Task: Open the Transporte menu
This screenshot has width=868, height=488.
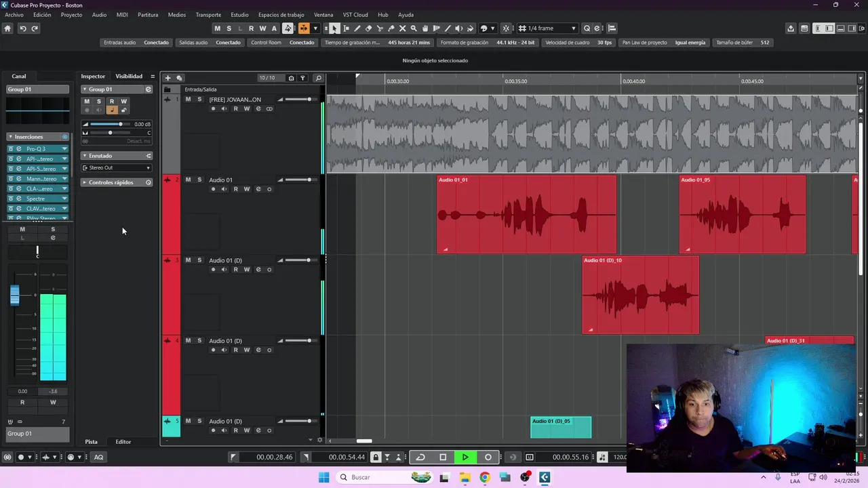Action: coord(208,14)
